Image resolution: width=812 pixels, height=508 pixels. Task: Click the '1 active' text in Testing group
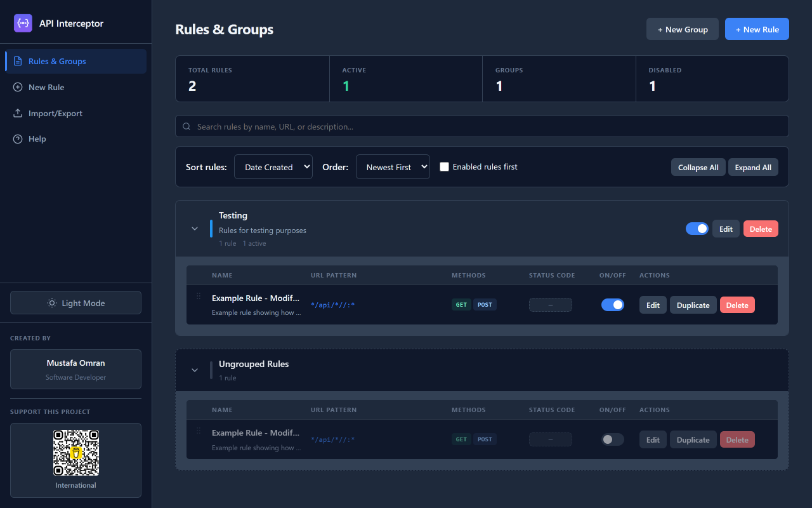[x=254, y=243]
